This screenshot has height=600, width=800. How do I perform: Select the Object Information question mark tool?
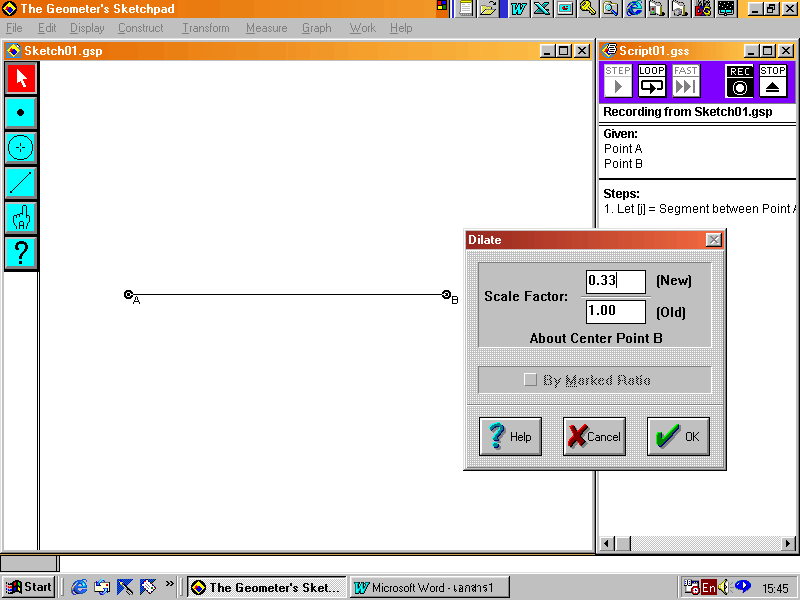pos(21,253)
